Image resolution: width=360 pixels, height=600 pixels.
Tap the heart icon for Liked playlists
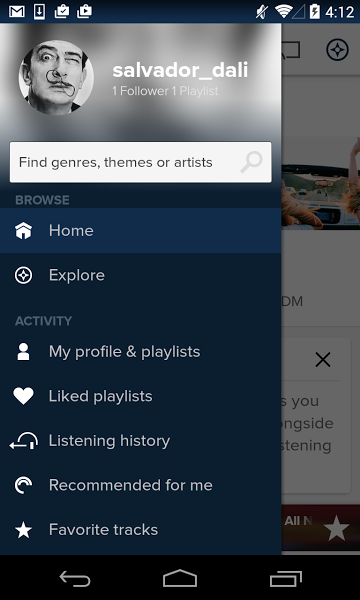pos(23,396)
